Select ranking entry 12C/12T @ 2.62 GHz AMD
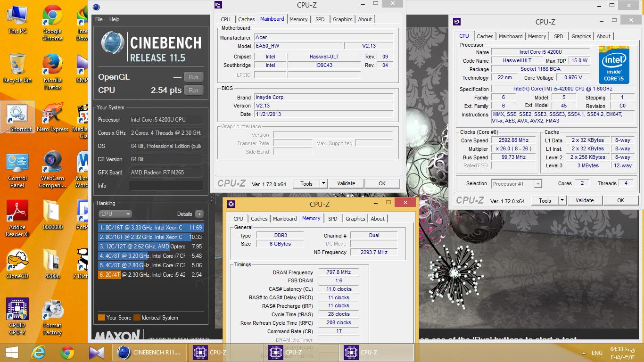 click(x=151, y=247)
